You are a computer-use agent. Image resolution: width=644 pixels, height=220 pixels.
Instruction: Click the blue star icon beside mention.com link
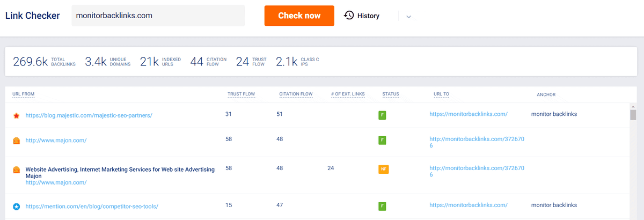(16, 206)
